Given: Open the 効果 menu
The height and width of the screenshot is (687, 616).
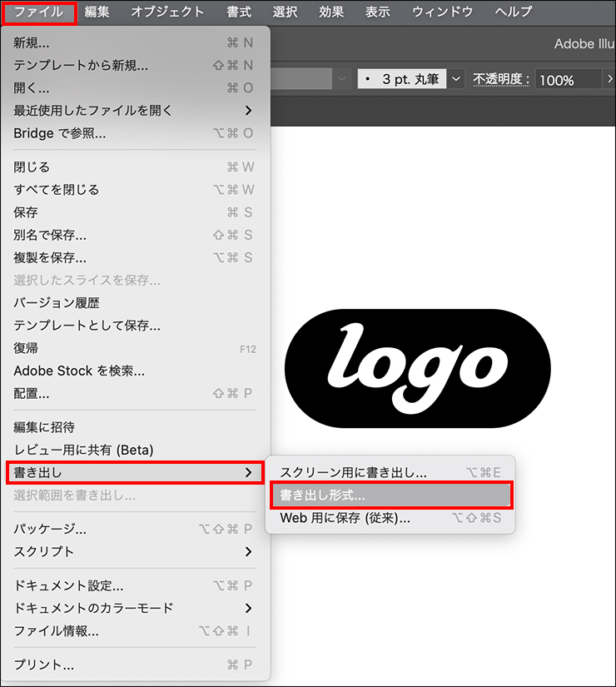Looking at the screenshot, I should 331,12.
